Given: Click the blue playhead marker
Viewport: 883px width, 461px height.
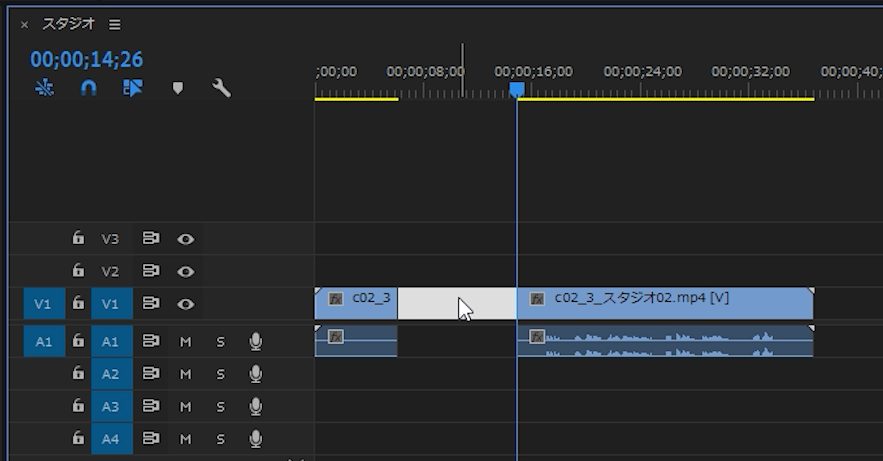Looking at the screenshot, I should [x=516, y=89].
